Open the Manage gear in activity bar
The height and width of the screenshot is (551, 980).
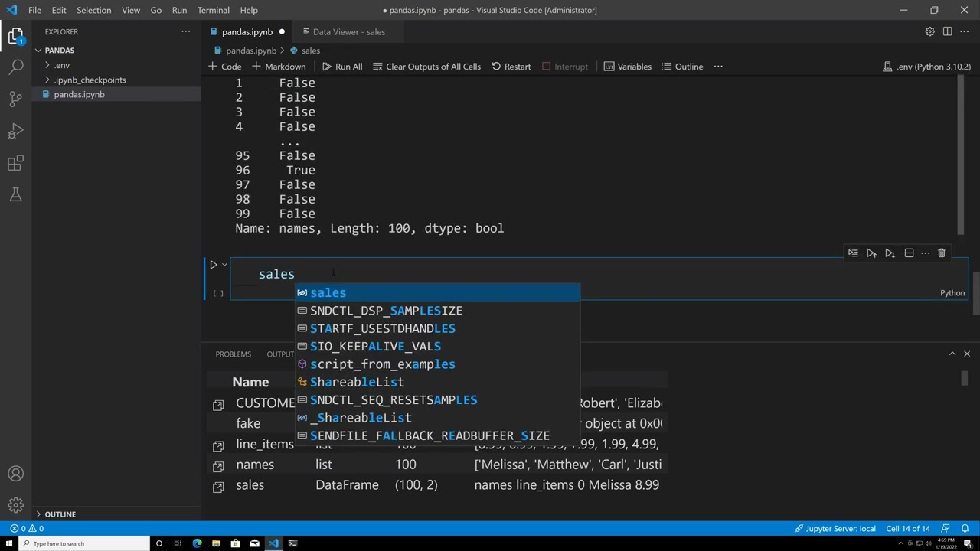15,505
